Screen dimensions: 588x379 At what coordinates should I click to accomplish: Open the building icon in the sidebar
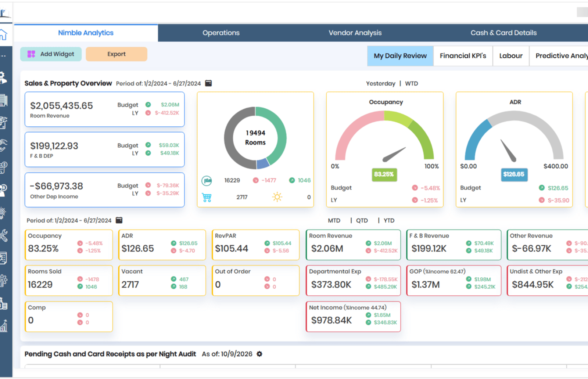click(4, 100)
